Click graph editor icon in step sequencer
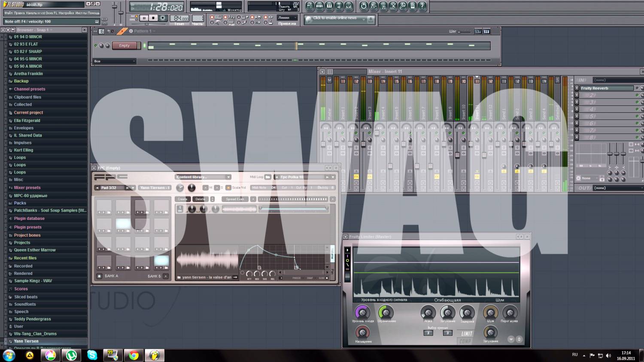The height and width of the screenshot is (362, 644). (478, 31)
